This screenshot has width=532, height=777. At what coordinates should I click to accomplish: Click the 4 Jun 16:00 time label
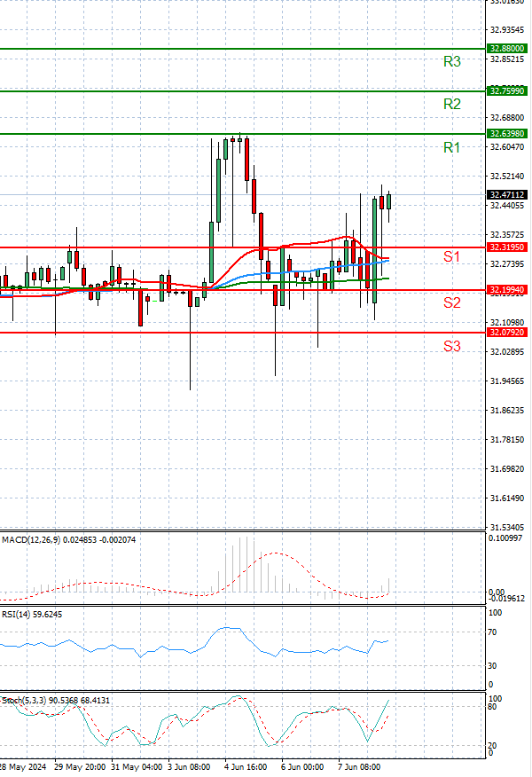(246, 767)
